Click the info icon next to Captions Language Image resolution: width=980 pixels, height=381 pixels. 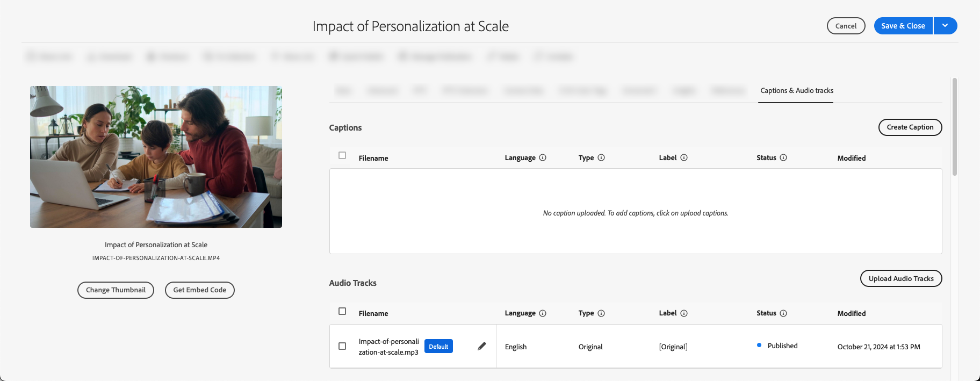[x=543, y=157]
